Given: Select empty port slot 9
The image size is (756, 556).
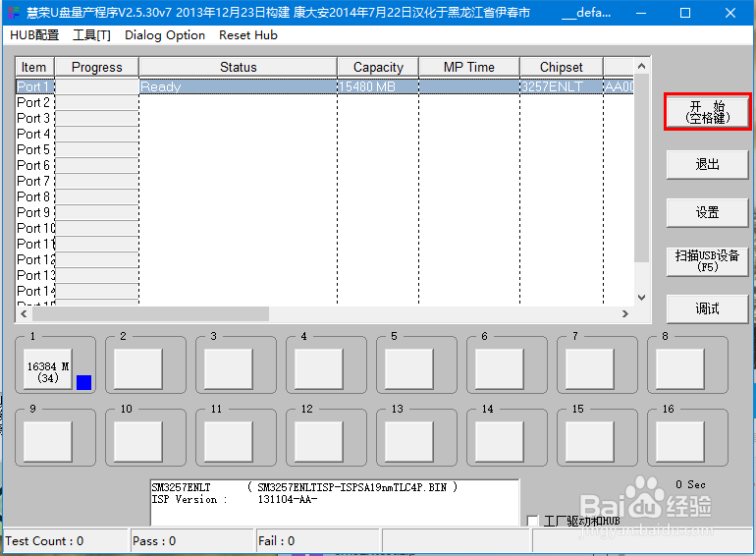Looking at the screenshot, I should 48,442.
